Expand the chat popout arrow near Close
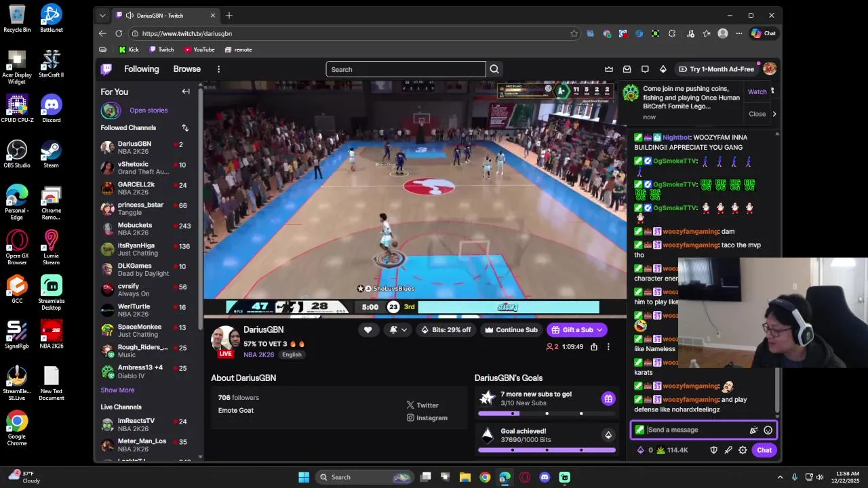 [x=774, y=114]
